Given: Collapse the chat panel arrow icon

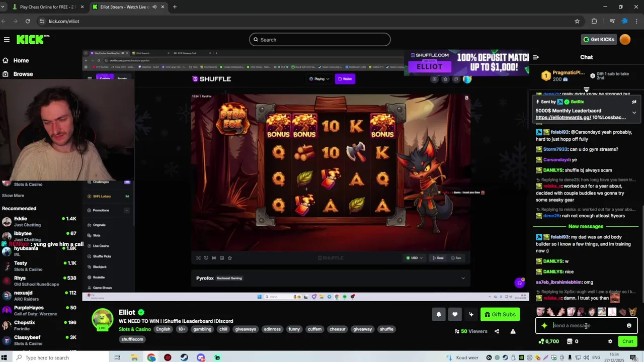Looking at the screenshot, I should tap(536, 57).
